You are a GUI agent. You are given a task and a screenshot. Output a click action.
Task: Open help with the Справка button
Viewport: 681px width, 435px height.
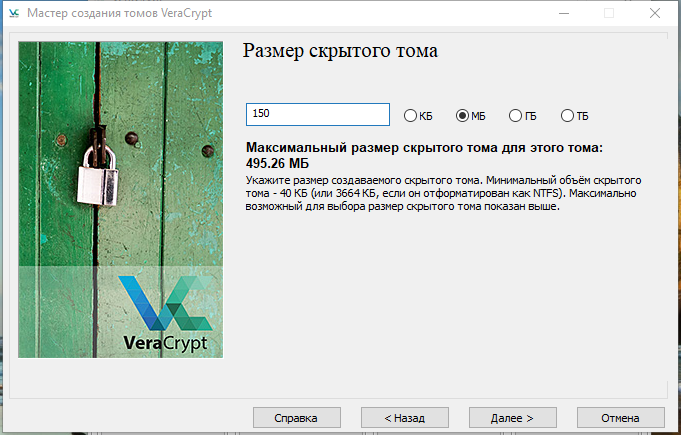pos(297,418)
